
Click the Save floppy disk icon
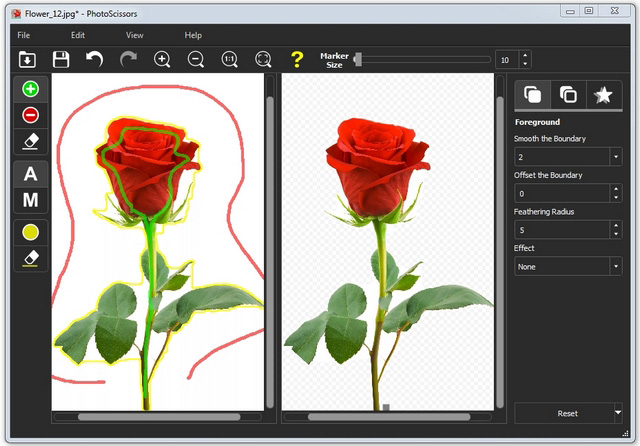61,60
